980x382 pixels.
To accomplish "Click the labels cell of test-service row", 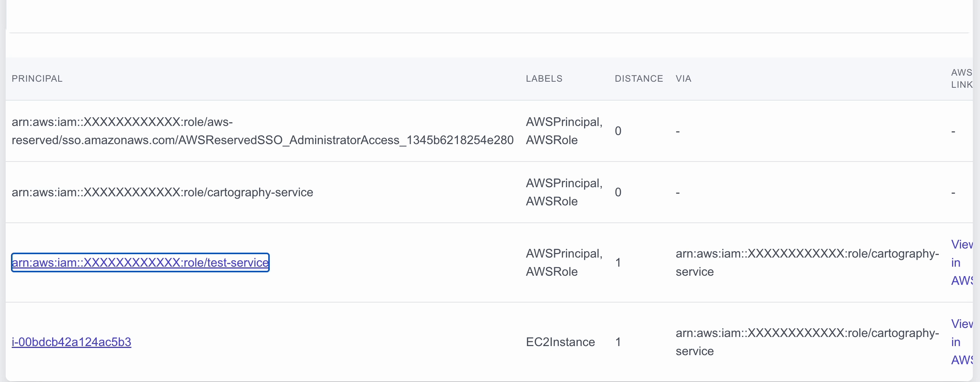I will pyautogui.click(x=564, y=262).
